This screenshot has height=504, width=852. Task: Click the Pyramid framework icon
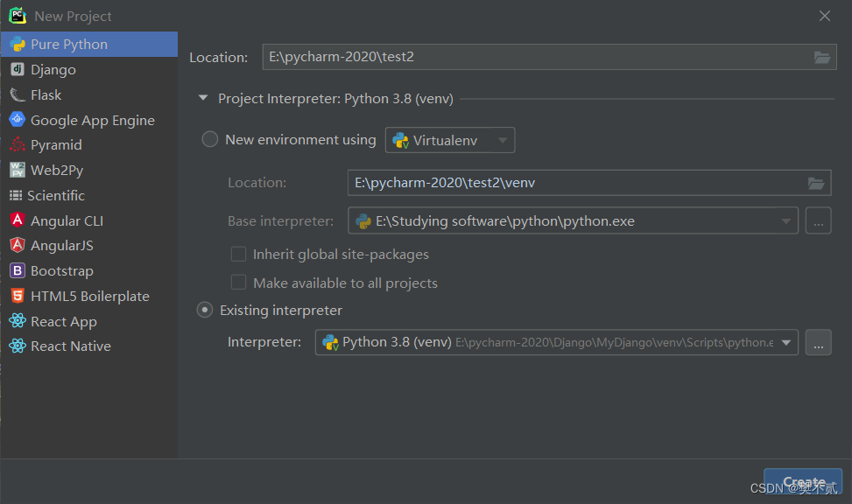[18, 144]
